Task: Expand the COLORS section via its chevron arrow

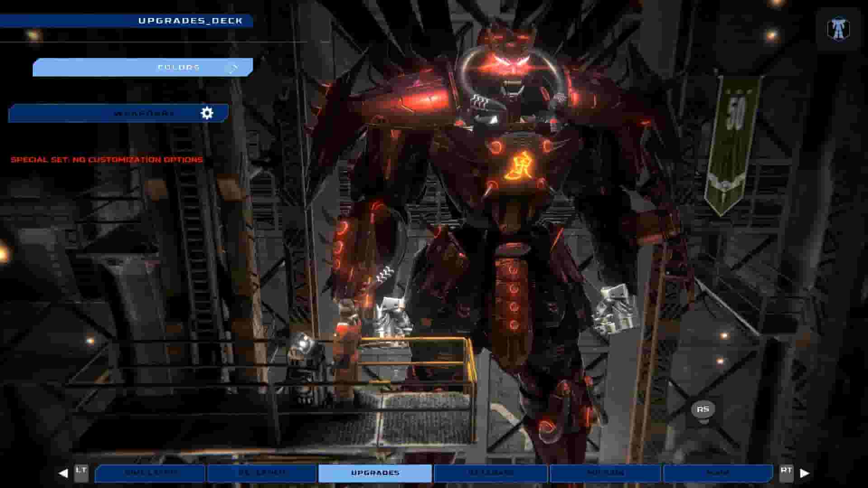Action: [233, 68]
